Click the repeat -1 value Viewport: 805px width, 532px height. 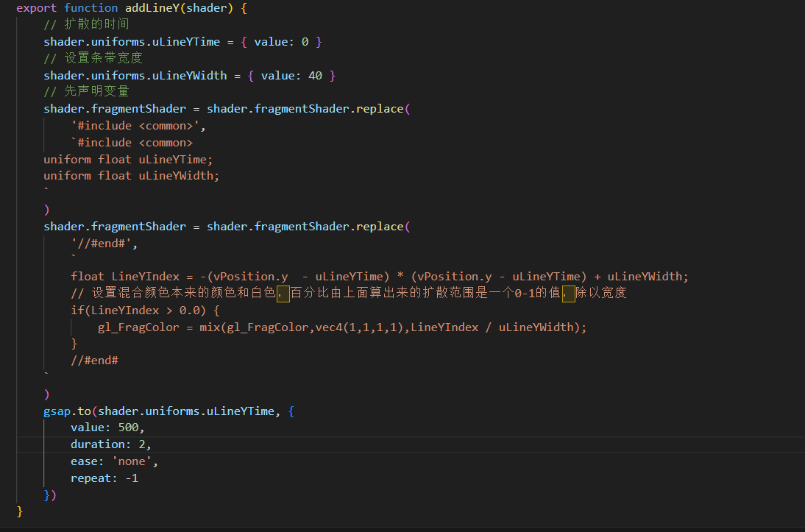(x=132, y=478)
